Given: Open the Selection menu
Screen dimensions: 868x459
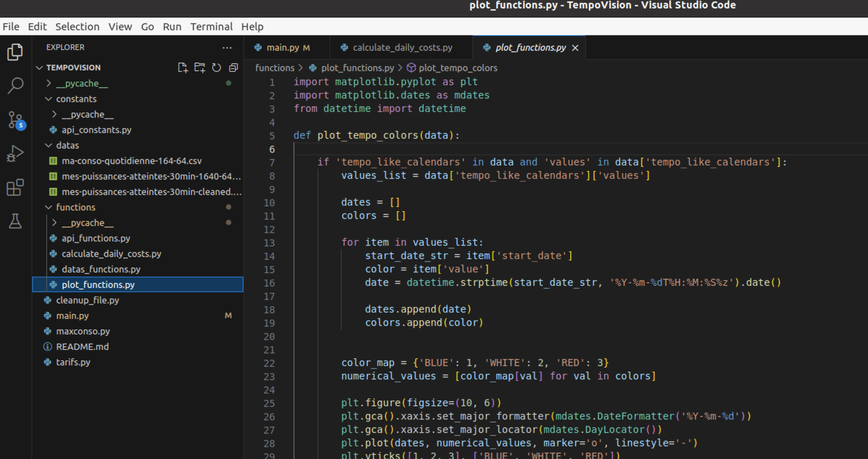Looking at the screenshot, I should 77,27.
